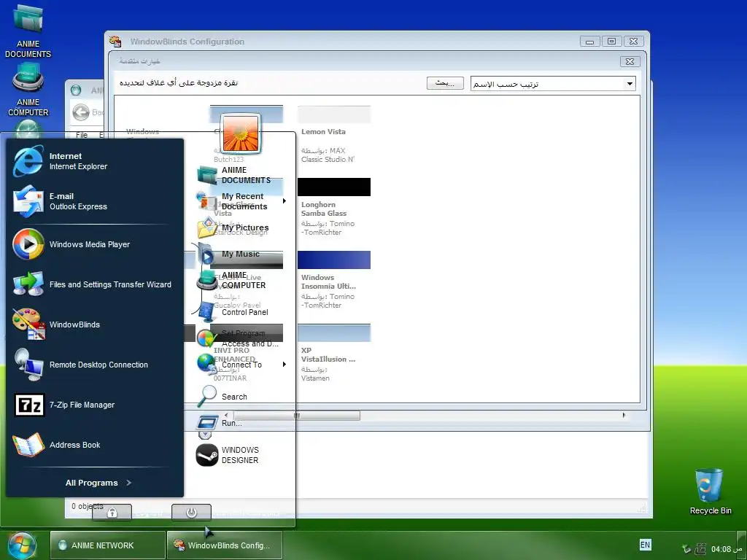Image resolution: width=747 pixels, height=560 pixels.
Task: Switch to ANIME NETWORK taskbar button
Action: tap(108, 545)
